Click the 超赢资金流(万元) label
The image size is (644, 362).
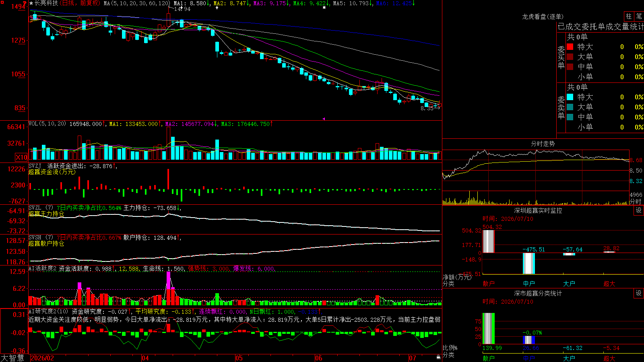pyautogui.click(x=52, y=172)
